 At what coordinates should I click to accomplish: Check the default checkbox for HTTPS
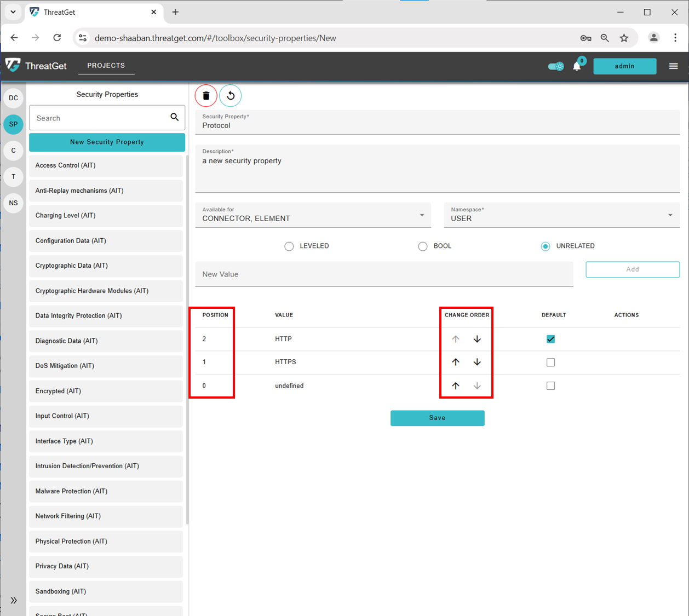point(550,362)
